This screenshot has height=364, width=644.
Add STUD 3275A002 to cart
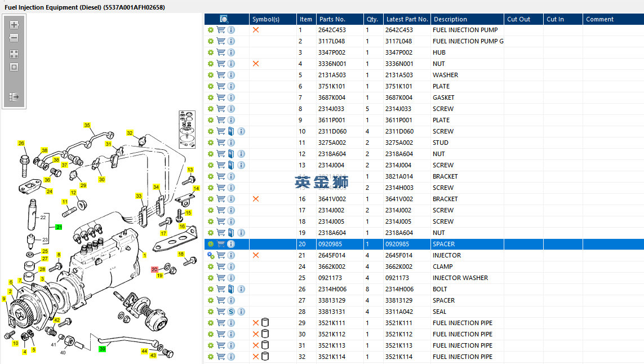[221, 143]
